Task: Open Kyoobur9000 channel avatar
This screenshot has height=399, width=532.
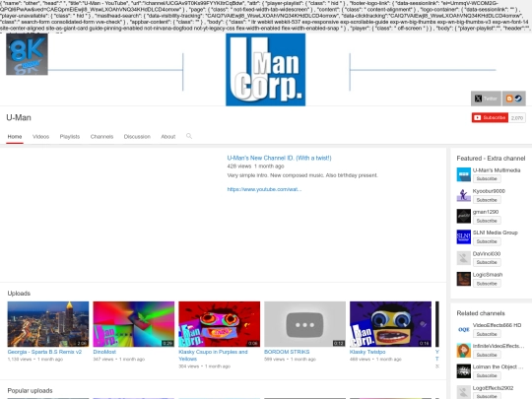Action: pos(463,195)
